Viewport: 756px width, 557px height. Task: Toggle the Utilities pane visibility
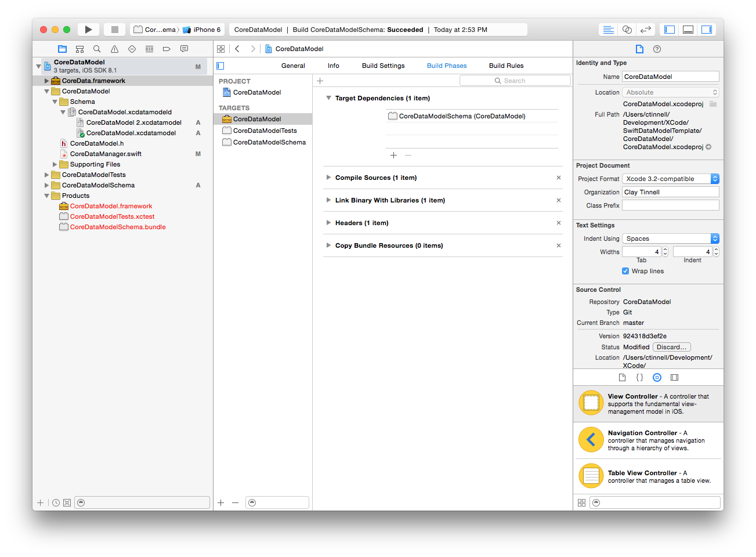tap(707, 30)
